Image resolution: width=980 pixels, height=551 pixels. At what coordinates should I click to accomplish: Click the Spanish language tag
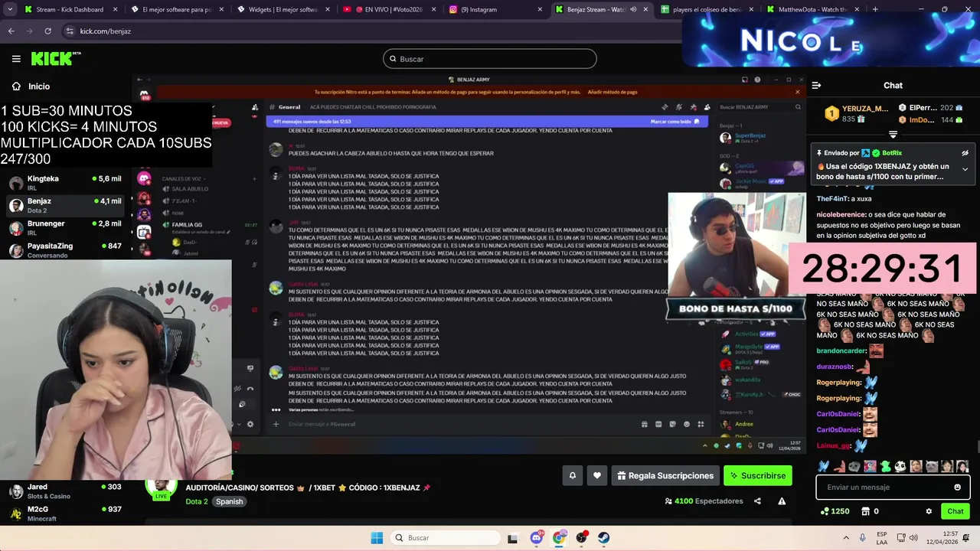(x=229, y=501)
